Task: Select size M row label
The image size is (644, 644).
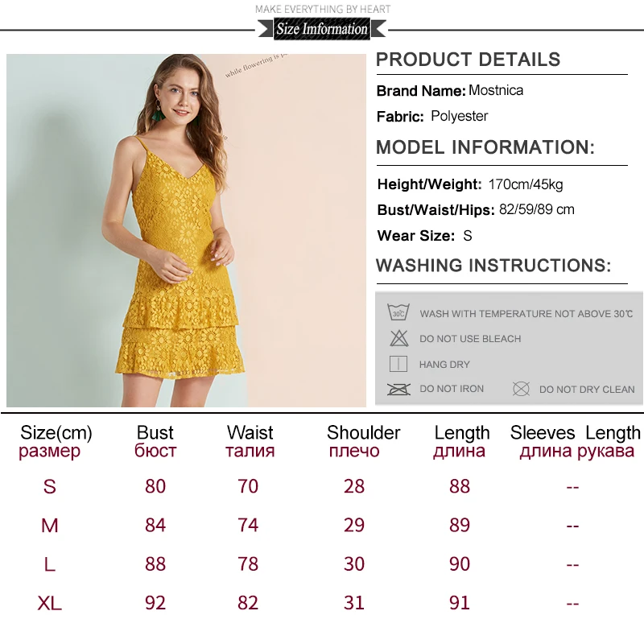Action: point(50,526)
